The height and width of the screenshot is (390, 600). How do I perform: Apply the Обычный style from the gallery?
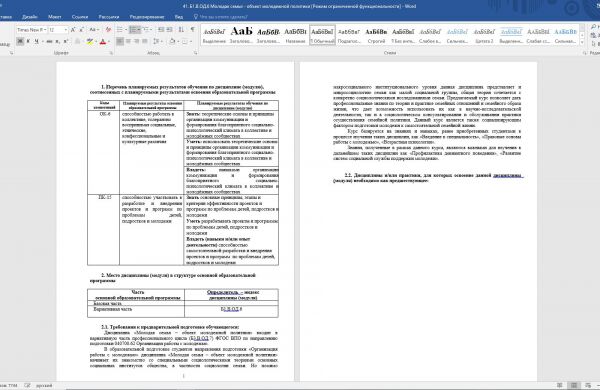pos(323,35)
